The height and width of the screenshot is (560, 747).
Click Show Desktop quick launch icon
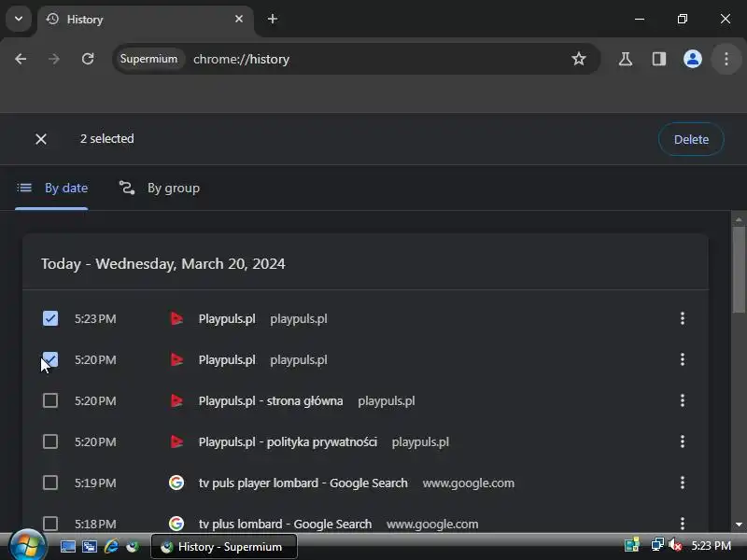click(67, 546)
